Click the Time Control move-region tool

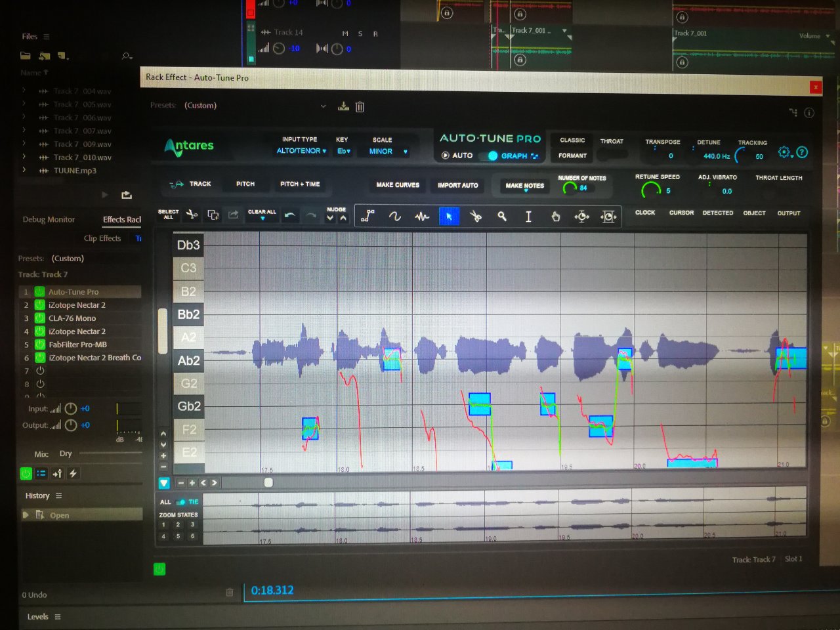608,216
